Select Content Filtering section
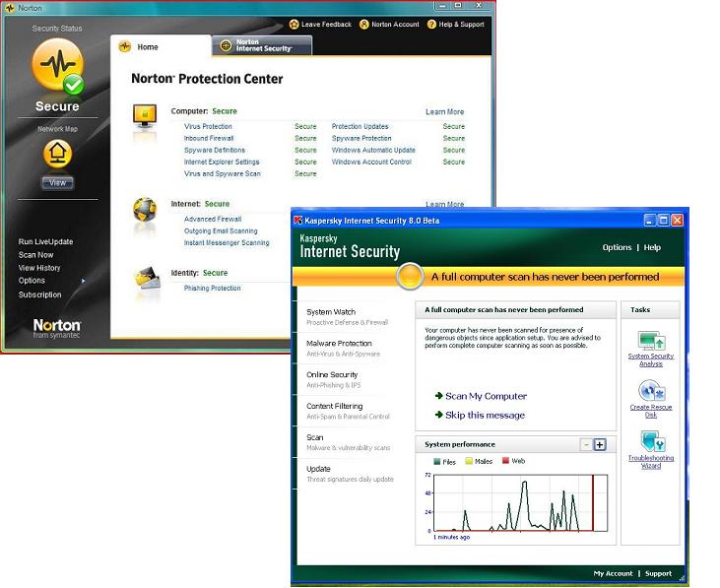 (x=347, y=411)
